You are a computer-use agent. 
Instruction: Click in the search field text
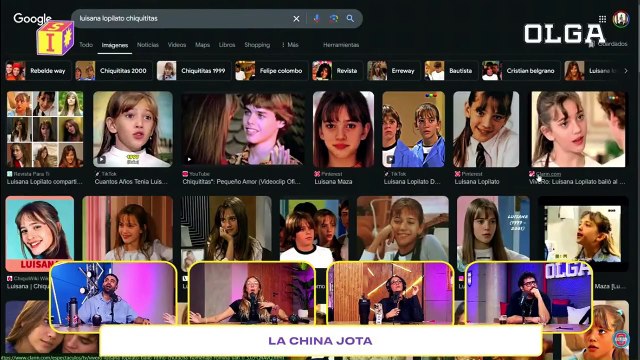(x=118, y=18)
